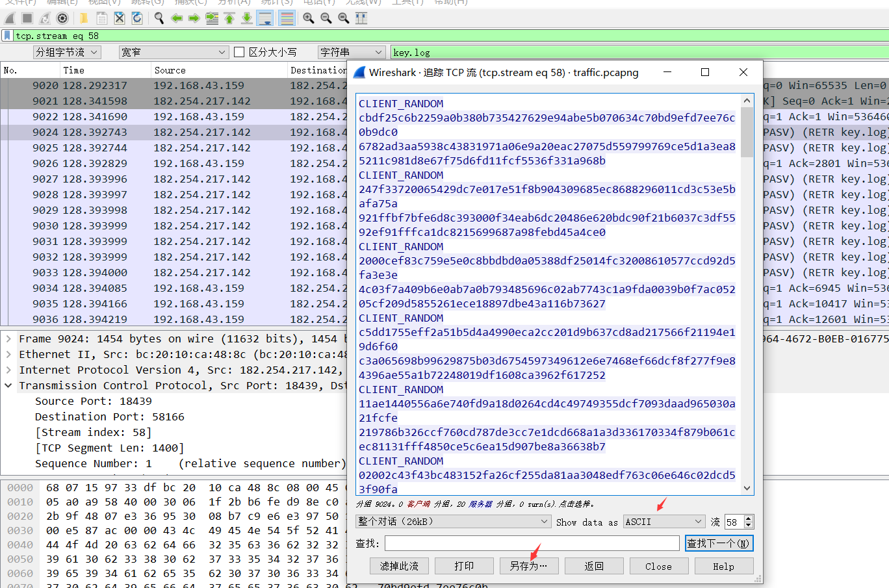
Task: Open the 分组字节流 search scope dropdown
Action: pos(67,52)
